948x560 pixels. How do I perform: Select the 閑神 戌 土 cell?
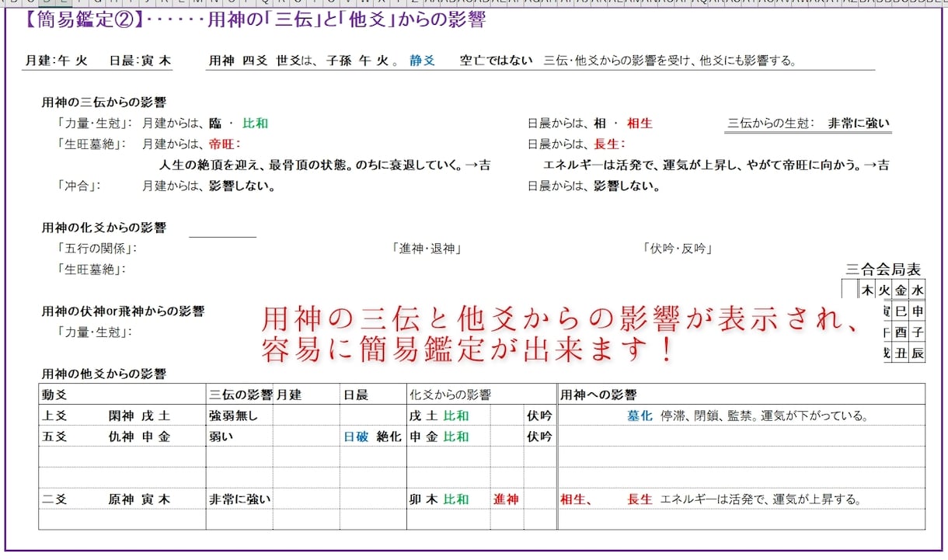coord(140,416)
